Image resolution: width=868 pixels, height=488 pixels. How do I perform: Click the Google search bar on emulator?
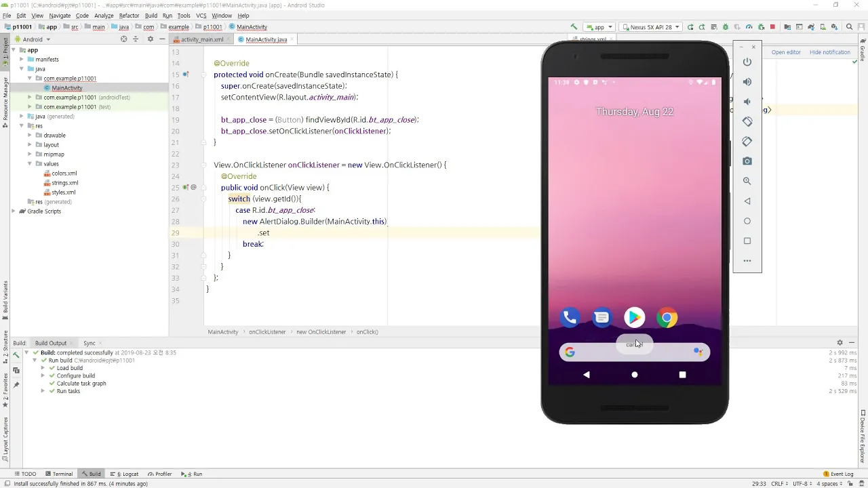635,352
